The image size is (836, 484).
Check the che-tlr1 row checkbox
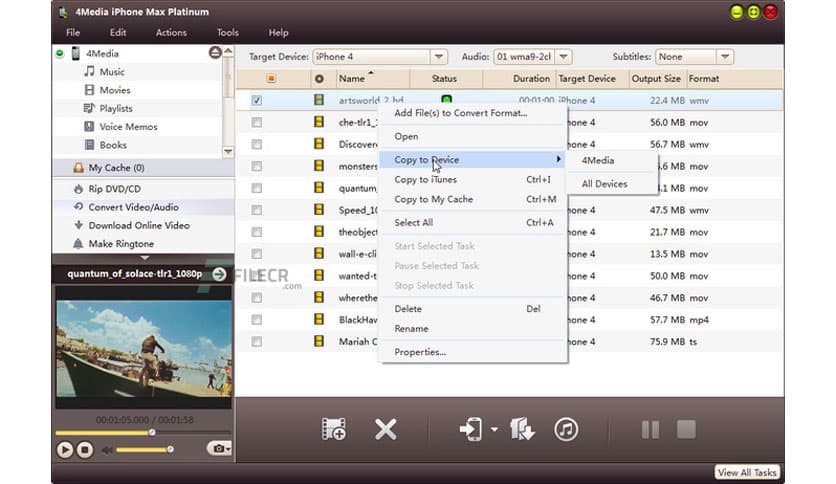click(256, 122)
